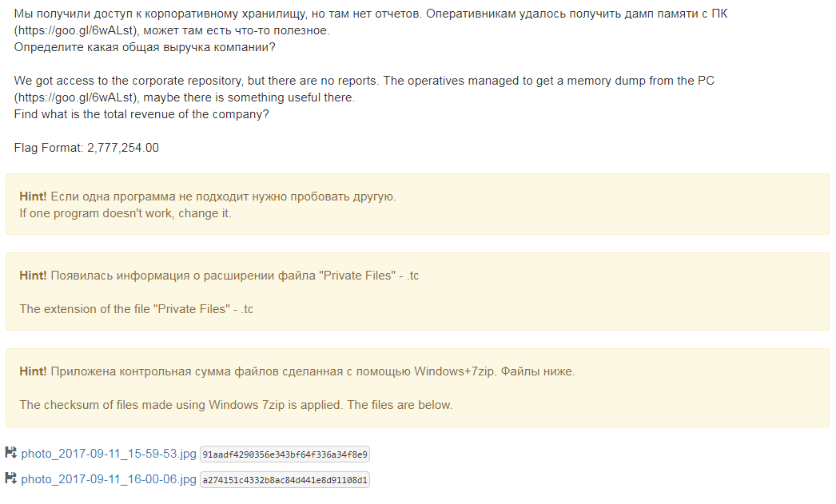
Task: Click the bold "Hint!" label in the third hint
Action: (x=33, y=371)
